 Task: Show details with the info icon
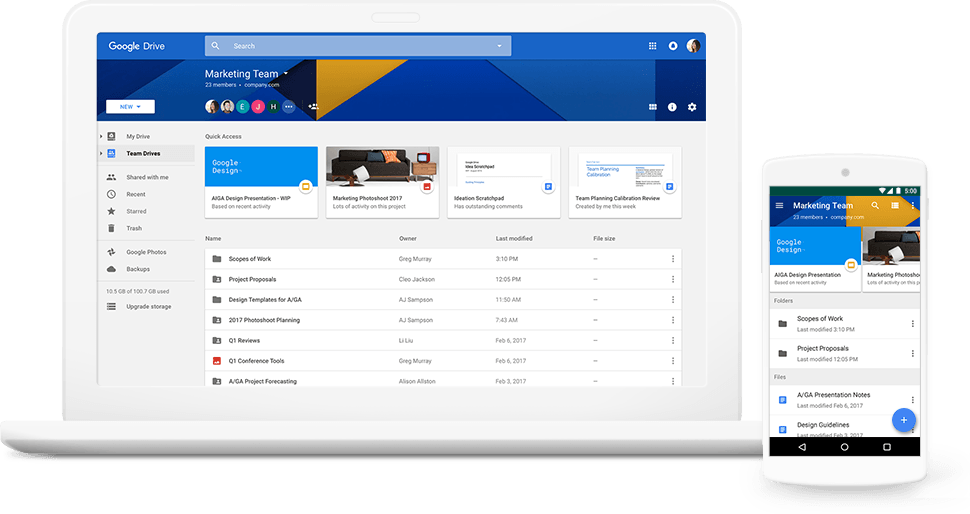tap(672, 107)
